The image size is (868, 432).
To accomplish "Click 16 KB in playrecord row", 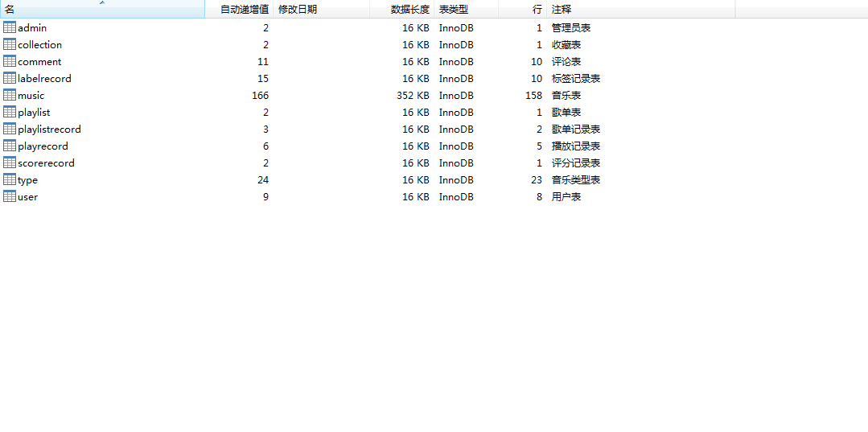I will (416, 146).
